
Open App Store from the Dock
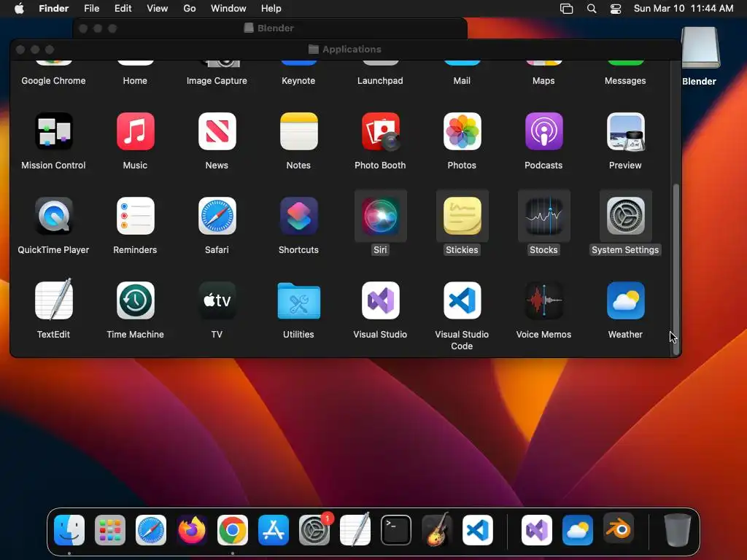[x=274, y=530]
